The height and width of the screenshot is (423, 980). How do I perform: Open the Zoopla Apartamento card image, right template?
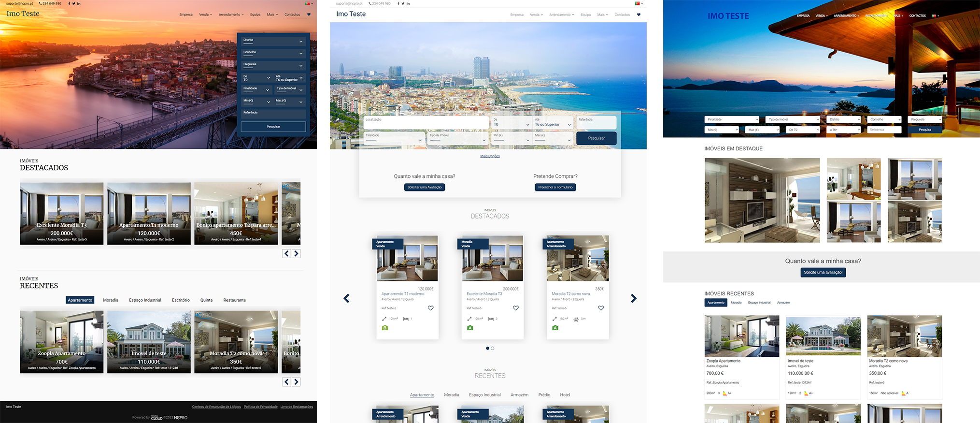click(x=742, y=336)
